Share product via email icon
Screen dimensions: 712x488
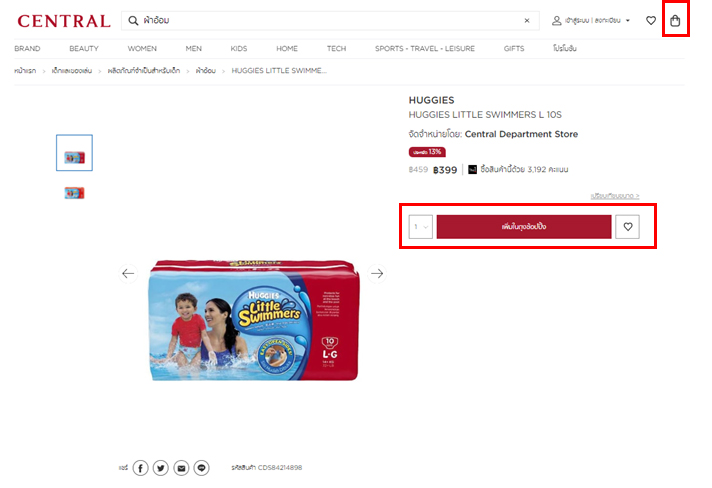[181, 468]
